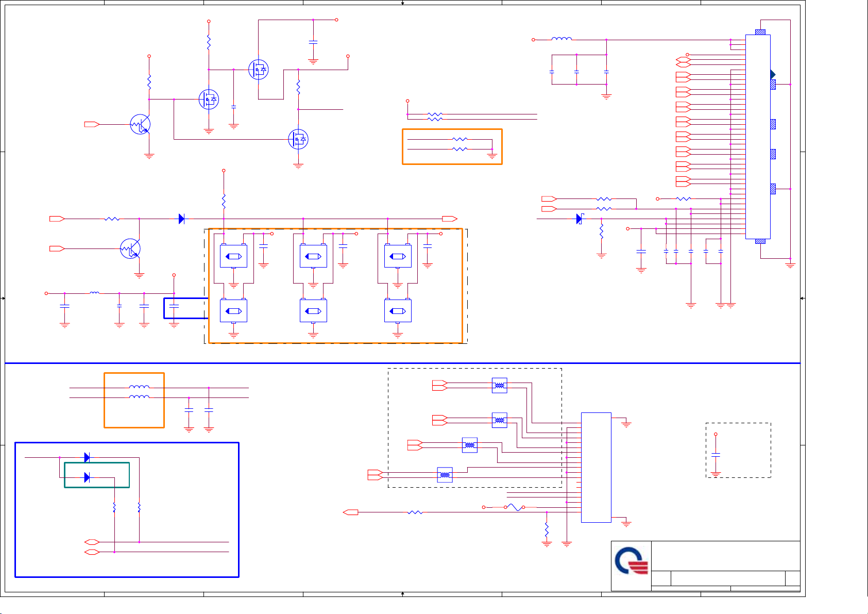Viewport: 868px width, 614px height.
Task: Click the output port at the end of the diode line
Action: coord(450,219)
